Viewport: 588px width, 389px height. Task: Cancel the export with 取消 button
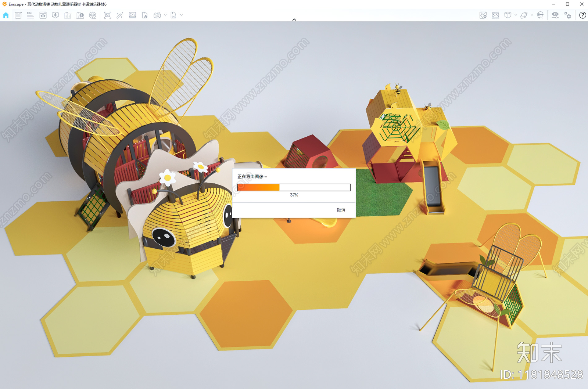(x=341, y=210)
